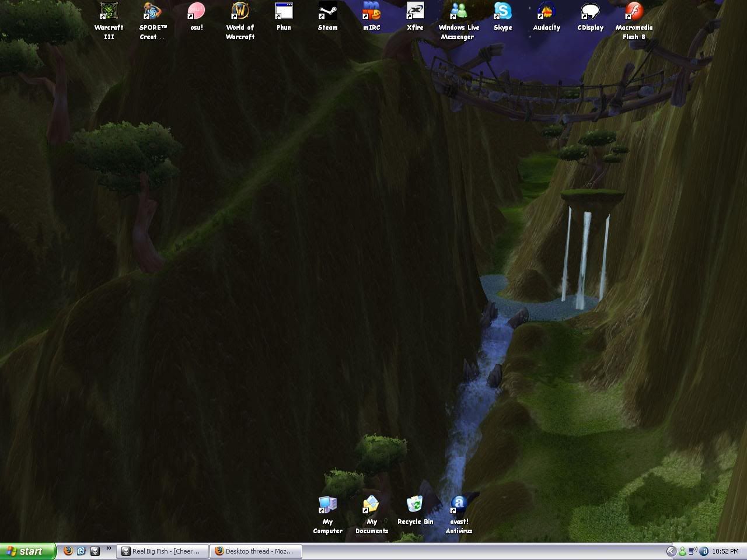
Task: Select the World of Warcraft shortcut
Action: click(x=240, y=21)
